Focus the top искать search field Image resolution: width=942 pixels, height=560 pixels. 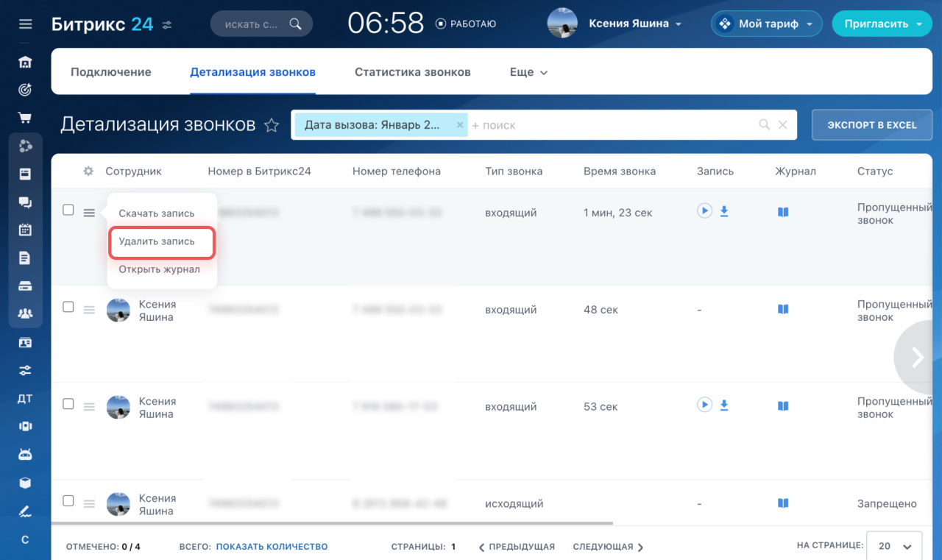point(261,24)
